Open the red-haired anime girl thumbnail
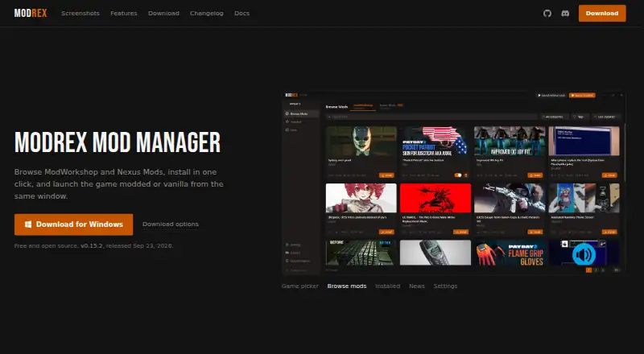Screen dimensions: 644x354 tap(361, 198)
